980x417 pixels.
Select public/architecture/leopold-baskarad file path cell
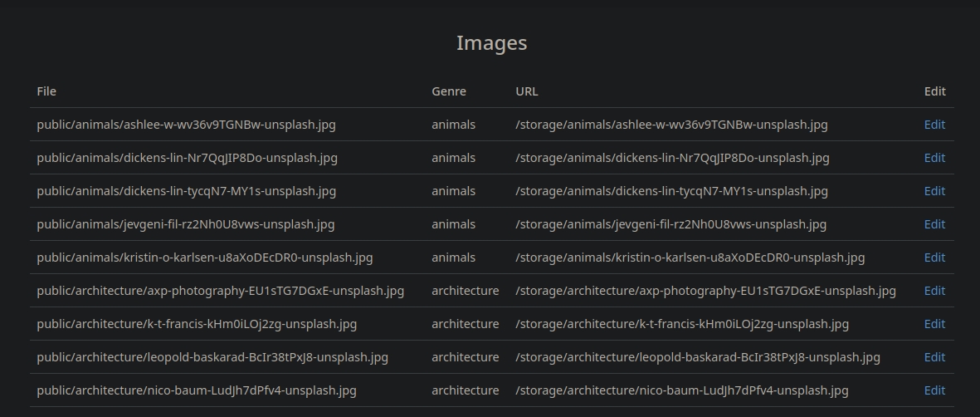click(x=212, y=357)
